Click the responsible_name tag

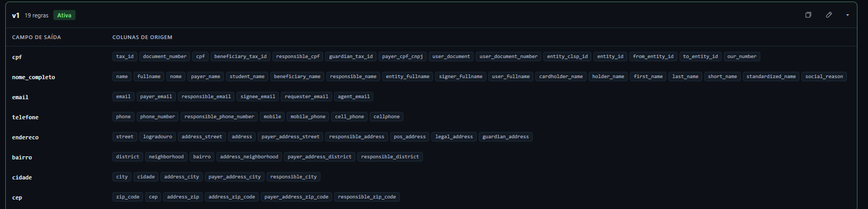[353, 77]
